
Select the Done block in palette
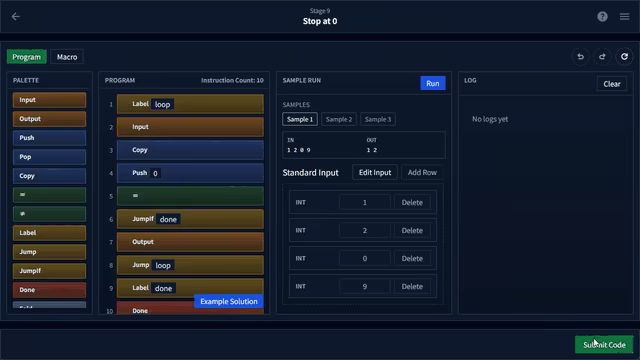point(49,290)
